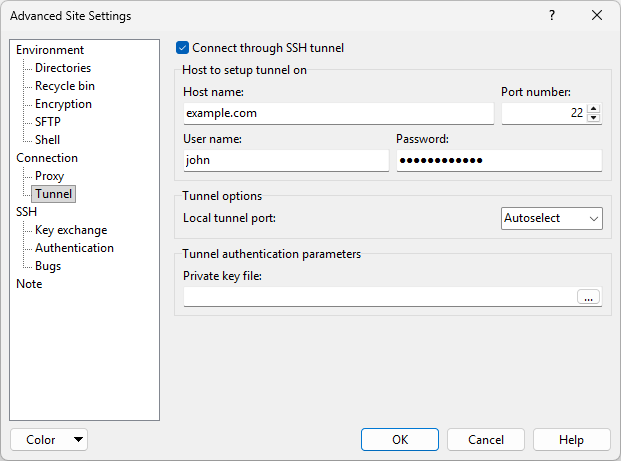Go to the SFTP settings page
The height and width of the screenshot is (461, 621).
coord(48,122)
